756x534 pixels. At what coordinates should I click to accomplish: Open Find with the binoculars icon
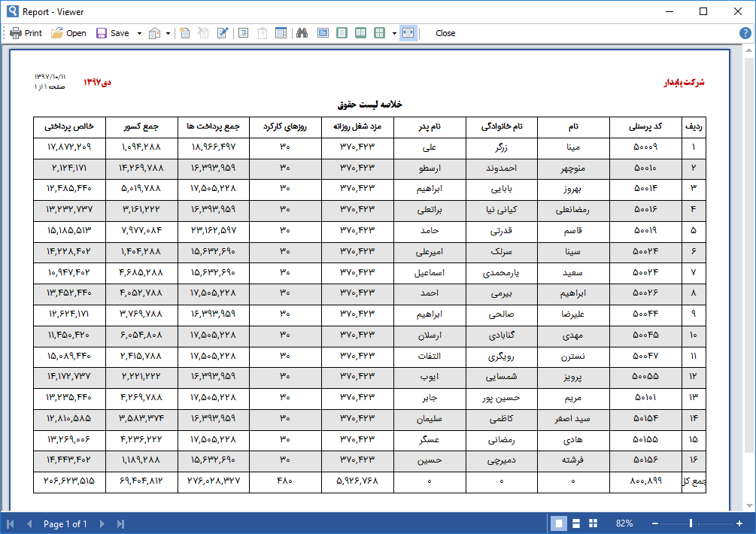tap(302, 33)
